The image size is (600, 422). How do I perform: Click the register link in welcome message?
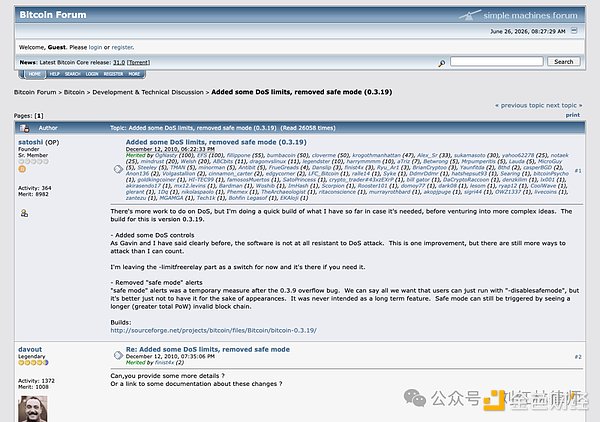click(122, 47)
